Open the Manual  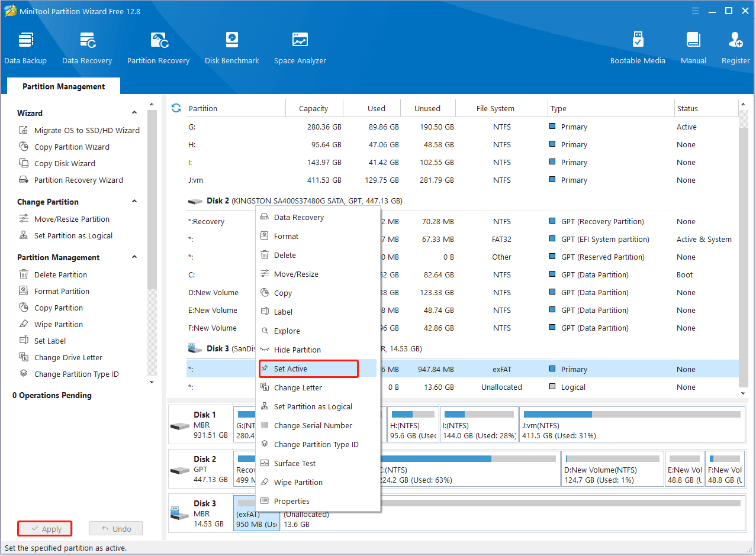point(693,48)
